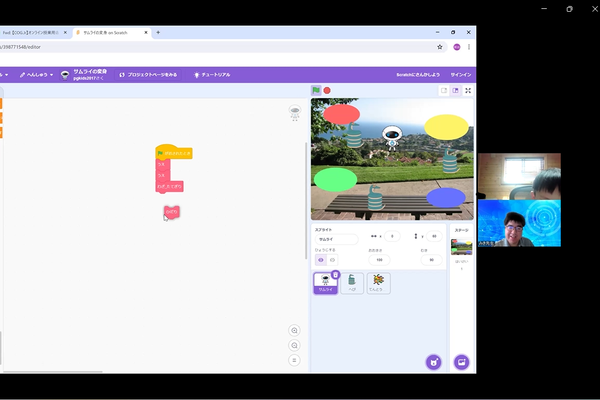Set sprite to visible with eye icon

coord(321,260)
